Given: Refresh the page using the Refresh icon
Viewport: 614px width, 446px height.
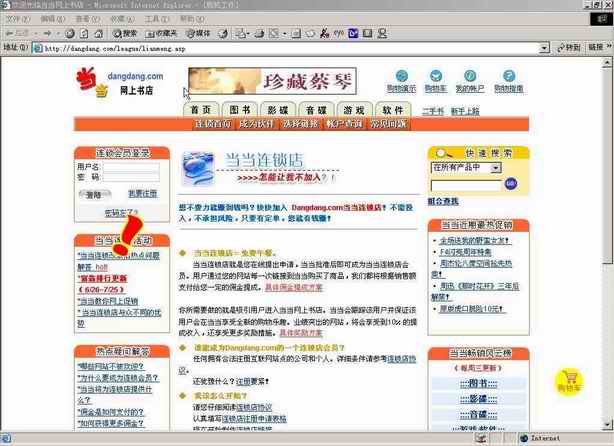Looking at the screenshot, I should click(84, 34).
